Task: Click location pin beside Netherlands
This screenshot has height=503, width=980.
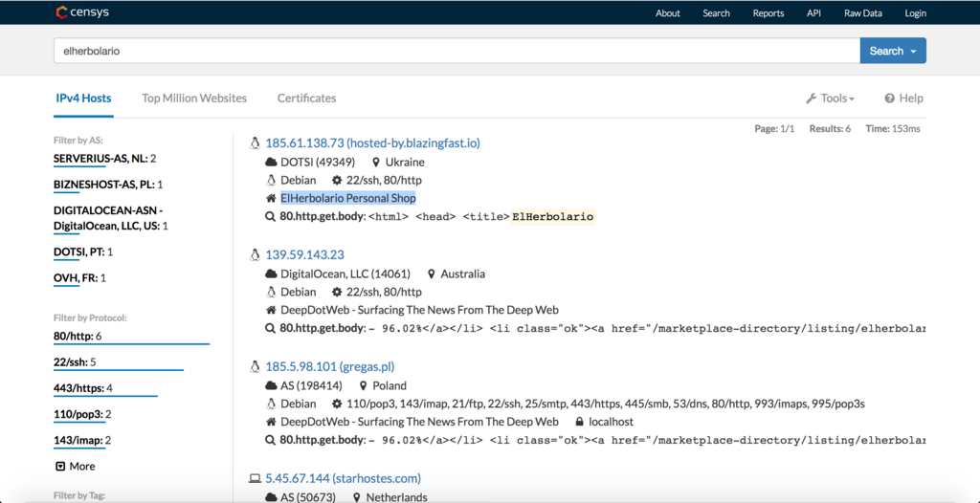Action: 357,498
